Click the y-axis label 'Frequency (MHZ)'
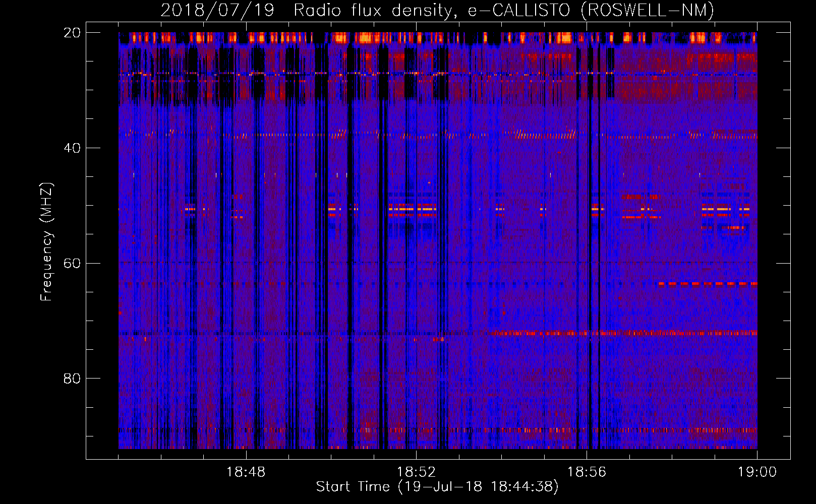Viewport: 816px width, 504px height. coord(46,242)
